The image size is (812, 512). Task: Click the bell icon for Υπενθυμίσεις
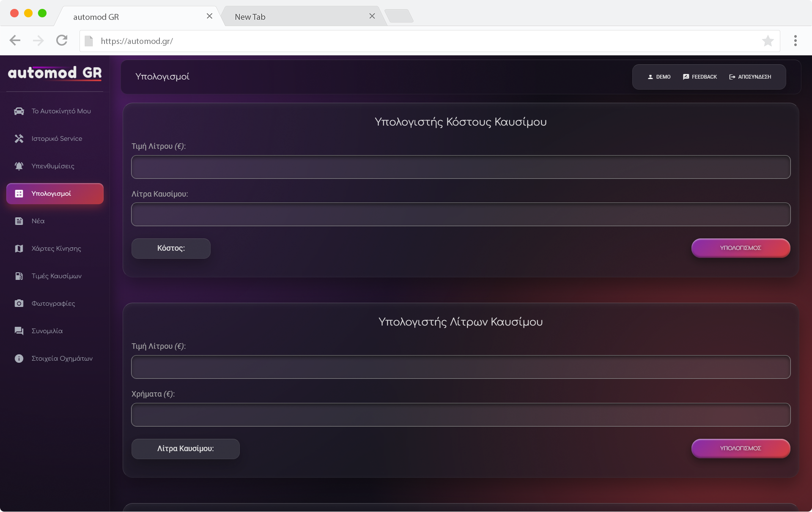19,166
